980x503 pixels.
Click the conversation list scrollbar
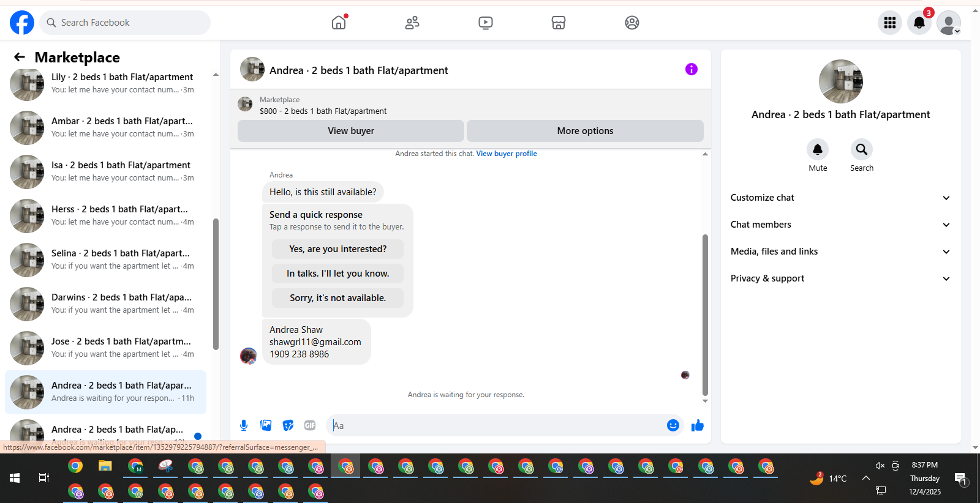[x=216, y=284]
